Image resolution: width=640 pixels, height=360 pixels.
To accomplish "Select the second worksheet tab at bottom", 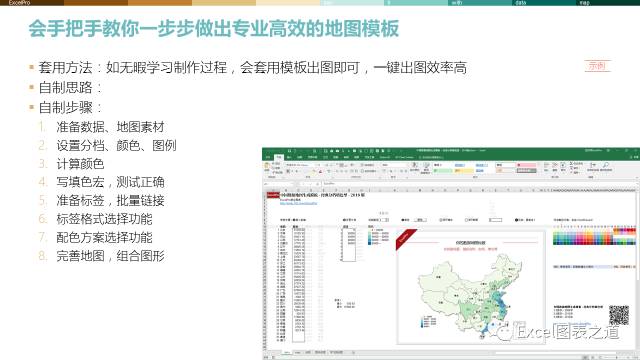I will tap(298, 352).
